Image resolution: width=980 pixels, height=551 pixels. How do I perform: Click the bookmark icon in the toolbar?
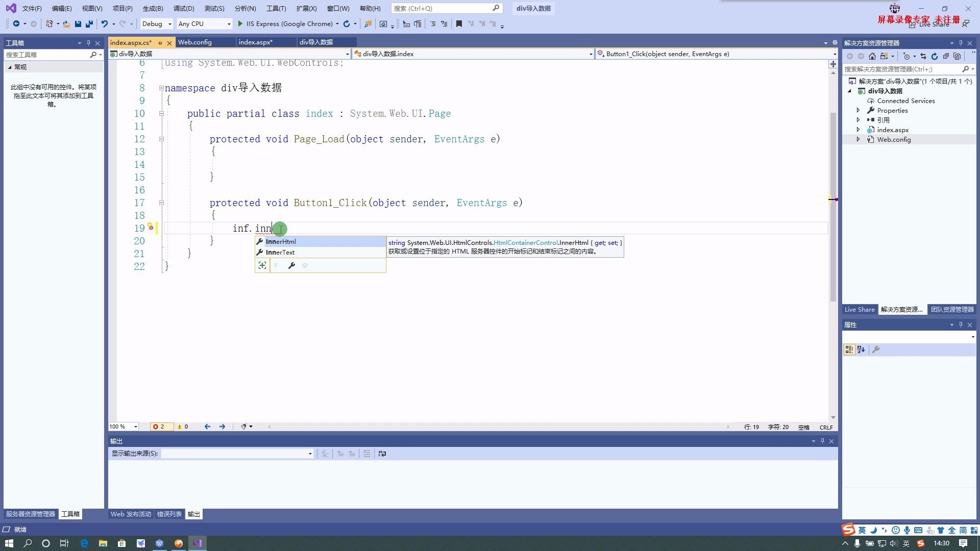pos(459,23)
